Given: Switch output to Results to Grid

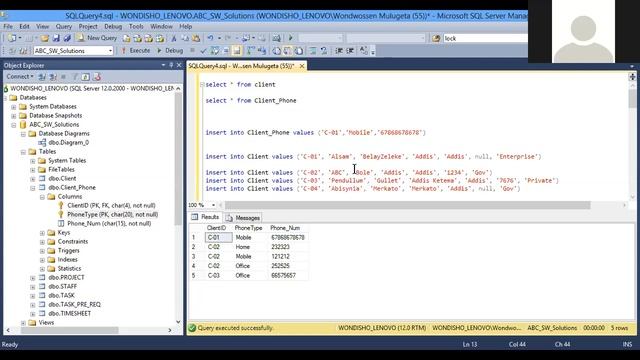Looking at the screenshot, I should click(x=288, y=51).
